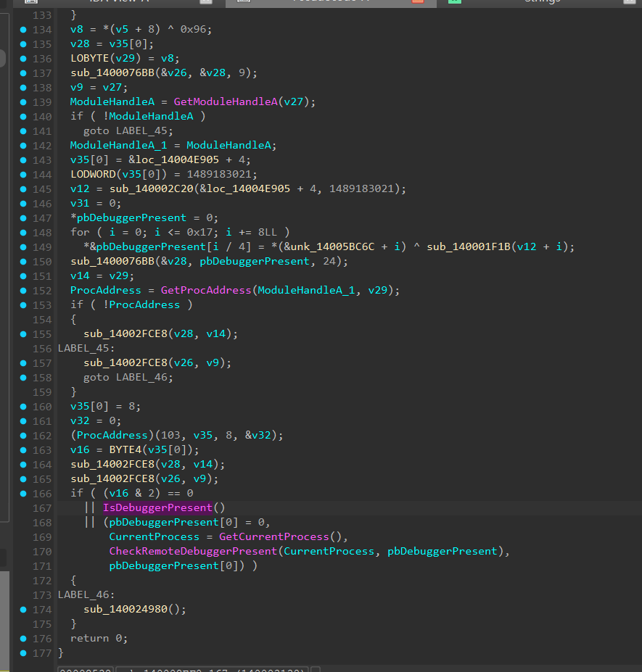Toggle breakpoint dot on line 139
The width and height of the screenshot is (642, 672).
point(23,102)
